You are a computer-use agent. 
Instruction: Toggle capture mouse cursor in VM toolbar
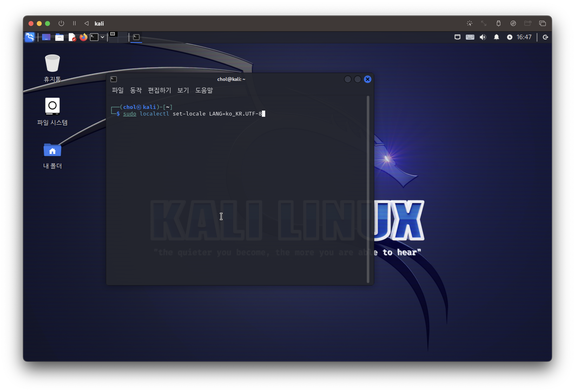[x=469, y=24]
